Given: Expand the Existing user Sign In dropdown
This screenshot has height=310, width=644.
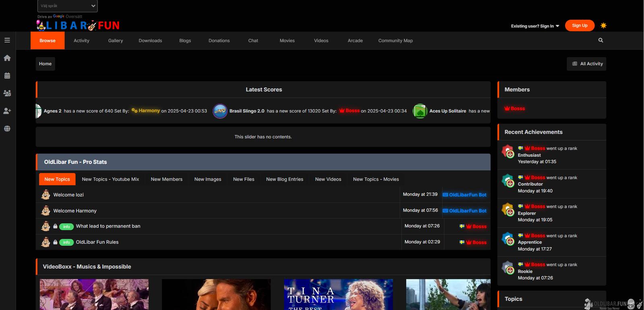Looking at the screenshot, I should (535, 26).
